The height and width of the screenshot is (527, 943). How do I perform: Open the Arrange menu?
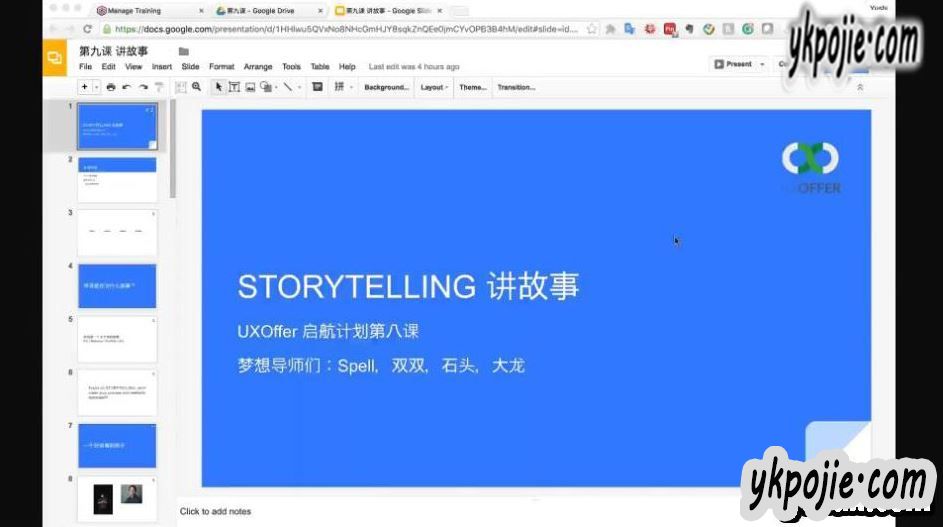tap(257, 67)
